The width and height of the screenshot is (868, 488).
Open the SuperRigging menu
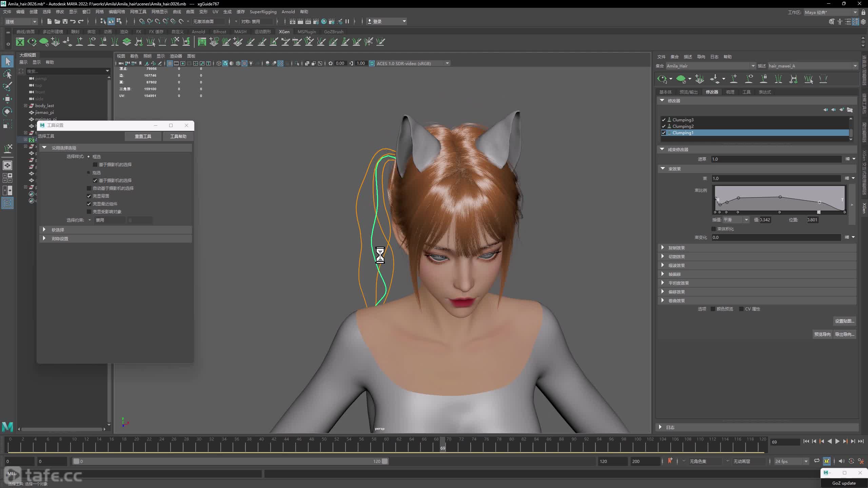(263, 12)
